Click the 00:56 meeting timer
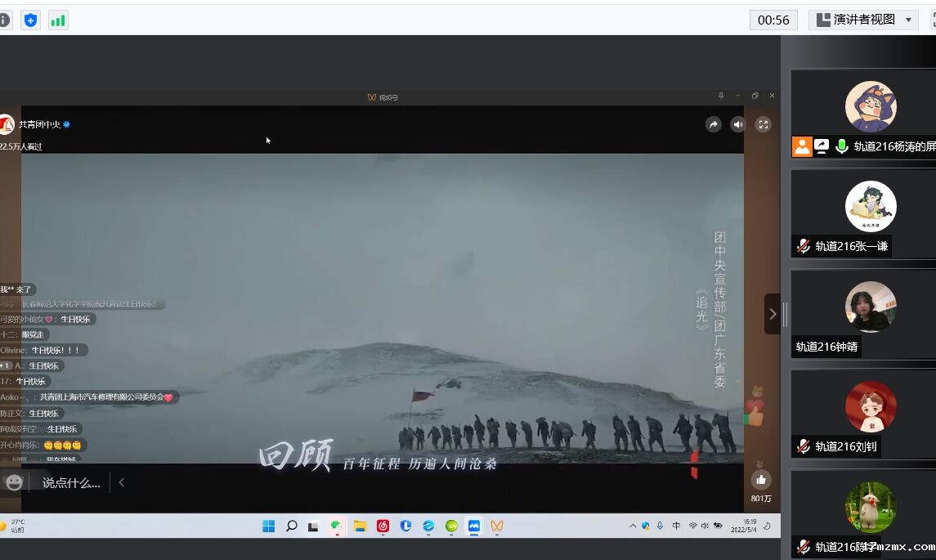Screen dimensions: 936x560 click(x=773, y=20)
